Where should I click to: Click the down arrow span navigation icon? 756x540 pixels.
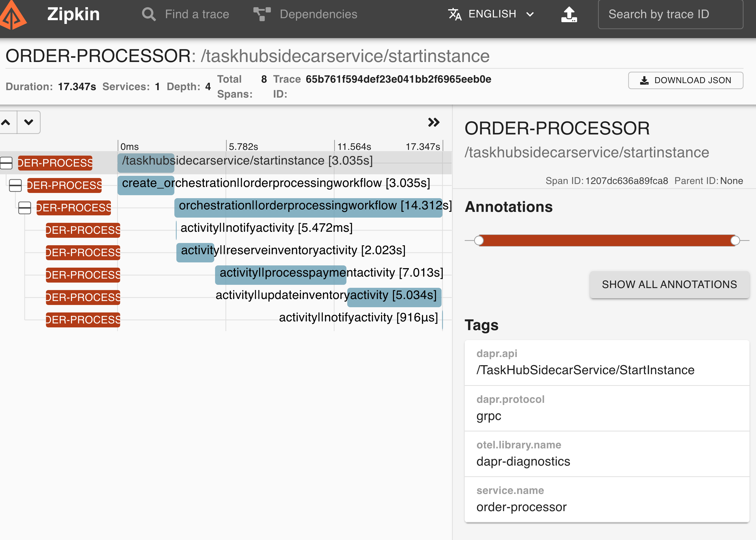pos(29,122)
